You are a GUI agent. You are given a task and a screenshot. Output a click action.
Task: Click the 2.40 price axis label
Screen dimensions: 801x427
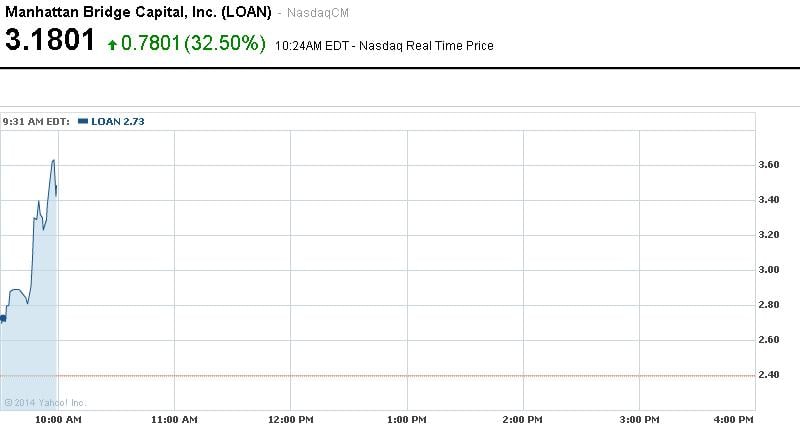coord(768,375)
